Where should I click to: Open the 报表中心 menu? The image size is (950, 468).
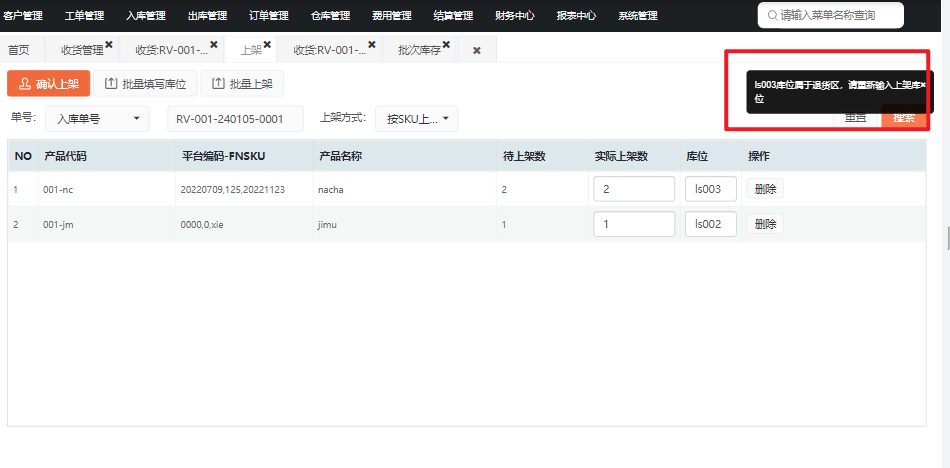point(577,16)
